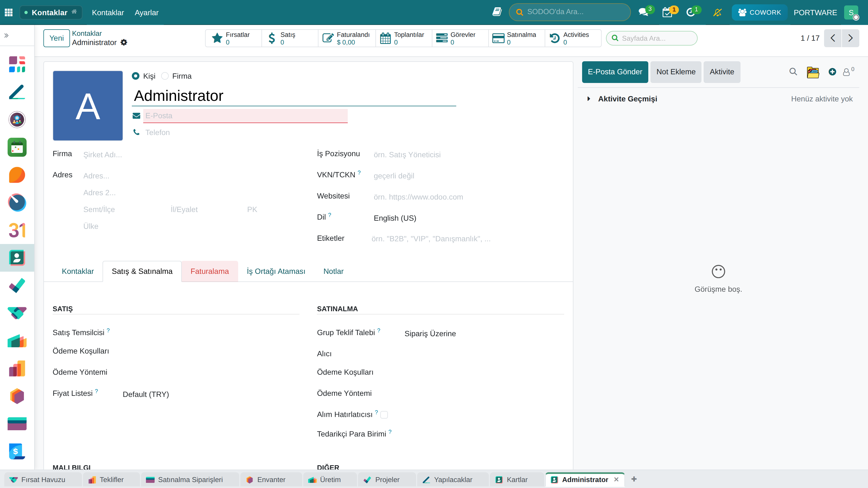Open the green calendar sidebar app
868x488 pixels.
click(17, 147)
